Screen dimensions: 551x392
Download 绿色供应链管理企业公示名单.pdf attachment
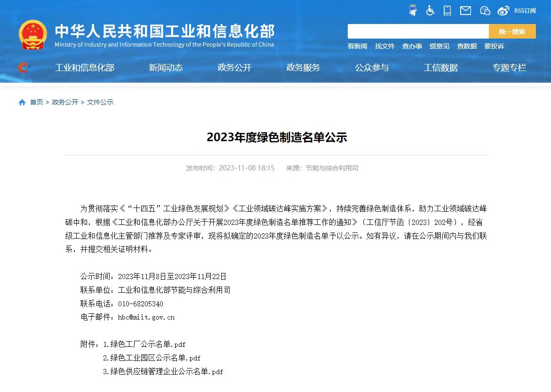[x=167, y=372]
